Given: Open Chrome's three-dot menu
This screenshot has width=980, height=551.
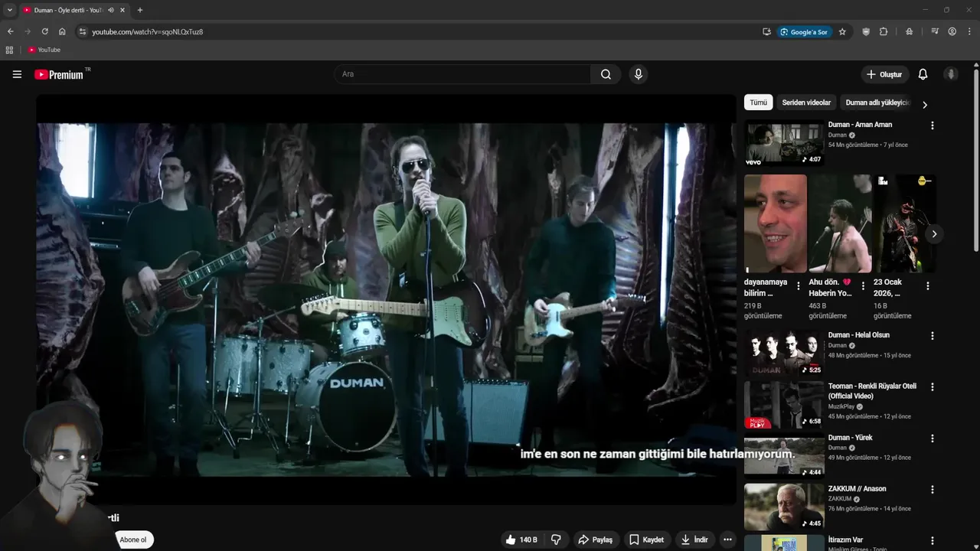Looking at the screenshot, I should pos(969,31).
